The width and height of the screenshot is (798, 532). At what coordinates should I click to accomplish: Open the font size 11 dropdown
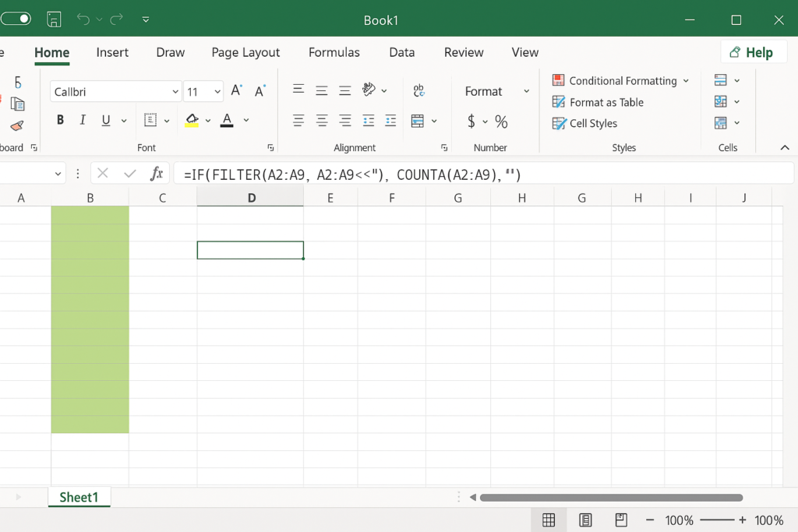click(217, 92)
